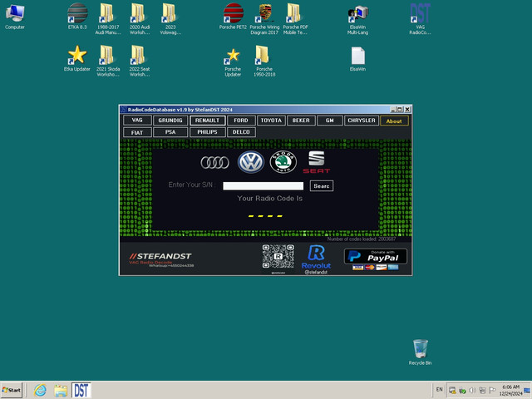Open the volume speaker tray icon

click(472, 391)
